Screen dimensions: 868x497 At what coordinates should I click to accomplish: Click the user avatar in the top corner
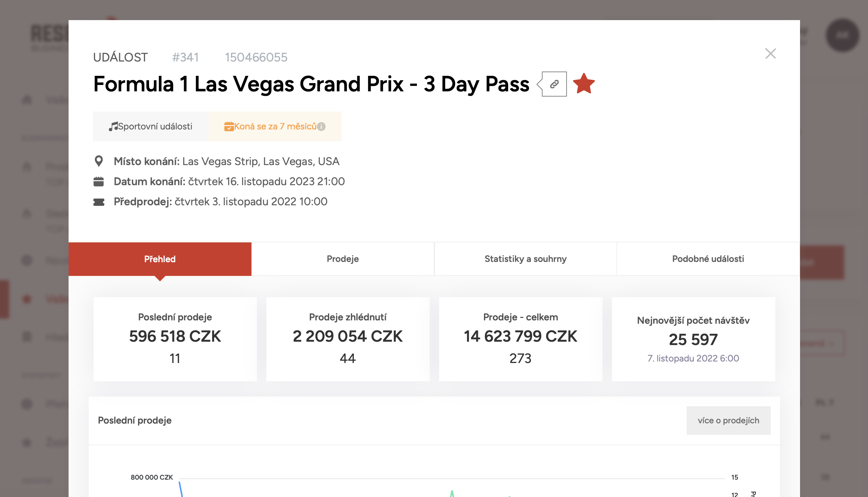[x=842, y=35]
